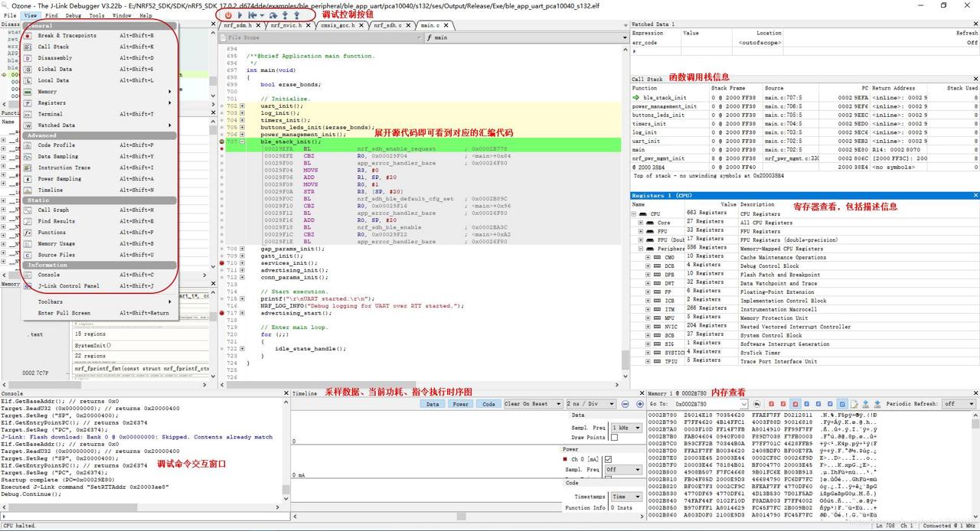This screenshot has width=980, height=531.
Task: Open the Memory submenu in View menu
Action: [101, 92]
